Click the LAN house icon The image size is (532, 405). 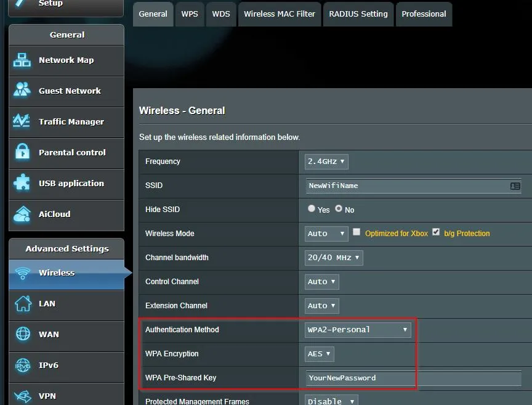(x=23, y=303)
